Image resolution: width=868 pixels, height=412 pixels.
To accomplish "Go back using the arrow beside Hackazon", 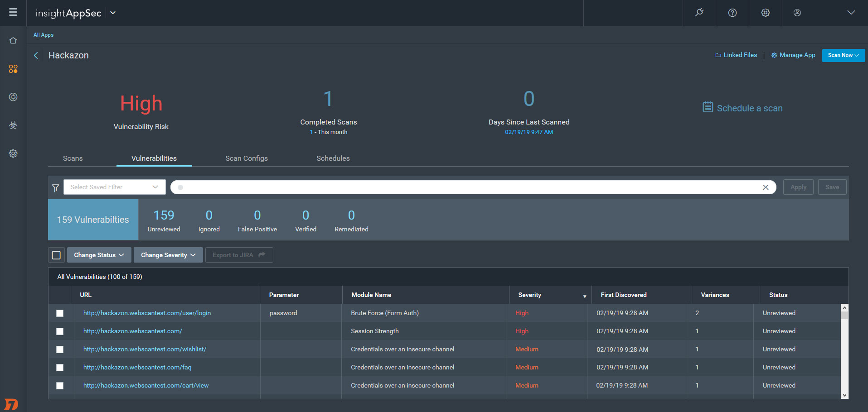I will tap(36, 55).
